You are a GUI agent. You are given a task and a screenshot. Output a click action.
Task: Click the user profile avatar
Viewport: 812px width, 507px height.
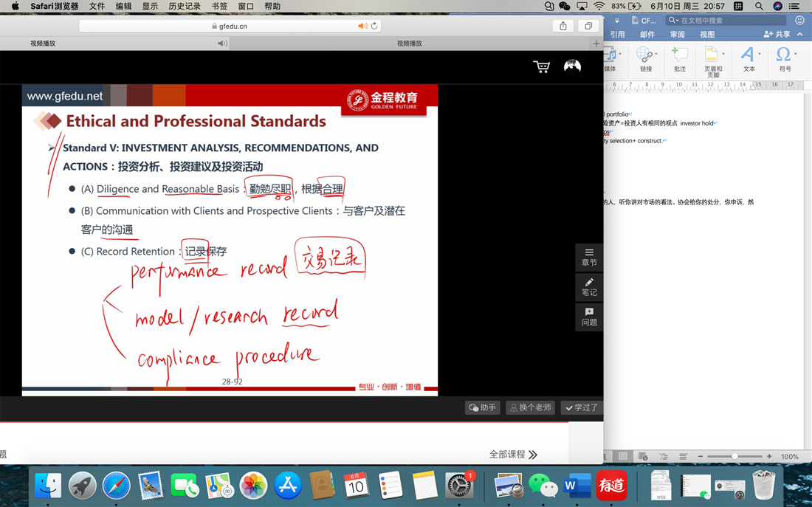[x=572, y=67]
